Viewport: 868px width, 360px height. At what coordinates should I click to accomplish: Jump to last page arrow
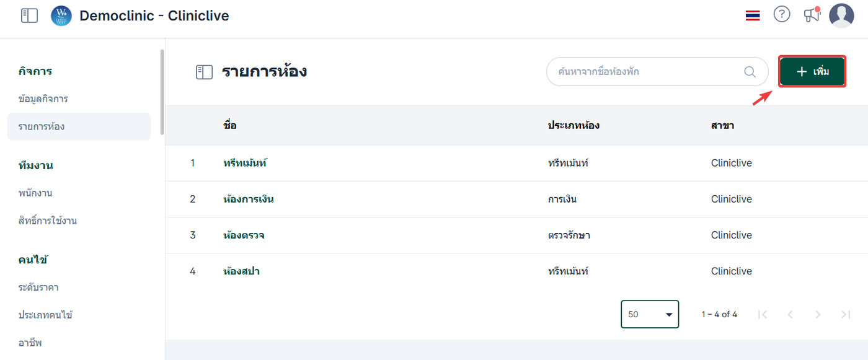point(846,315)
